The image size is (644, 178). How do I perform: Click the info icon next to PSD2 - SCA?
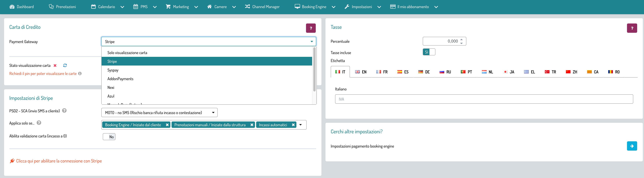coord(64,111)
